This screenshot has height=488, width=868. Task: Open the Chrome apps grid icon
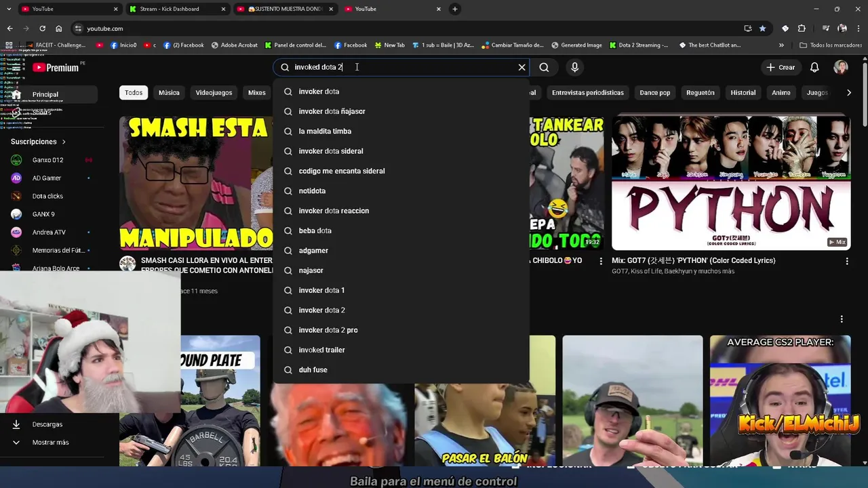point(9,45)
